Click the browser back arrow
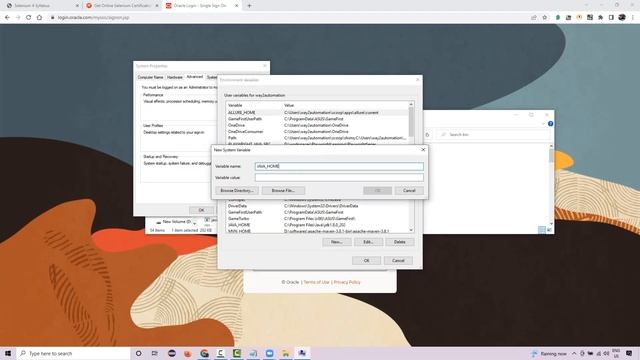640x360 pixels. coord(7,18)
